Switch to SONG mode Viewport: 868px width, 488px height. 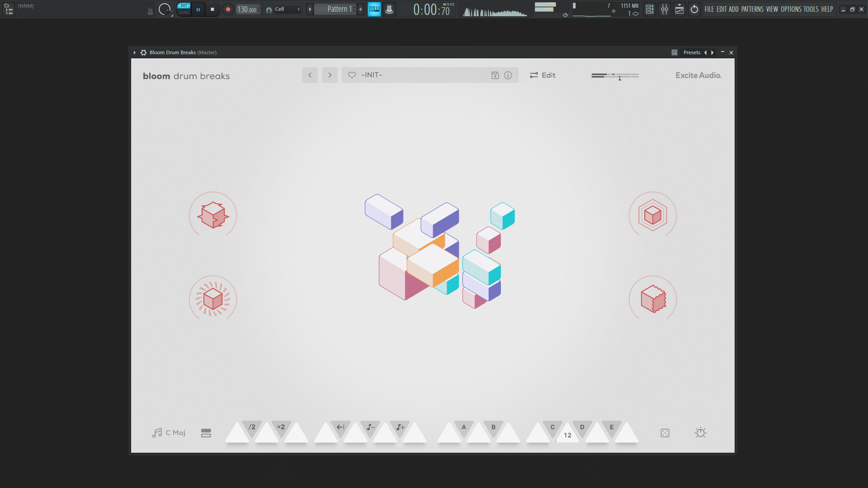(x=184, y=13)
